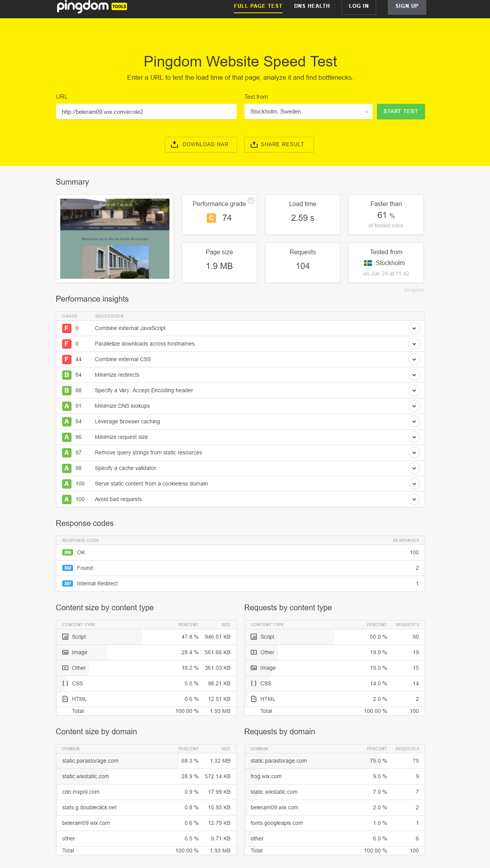Click HTML icon in Content size table

point(65,699)
